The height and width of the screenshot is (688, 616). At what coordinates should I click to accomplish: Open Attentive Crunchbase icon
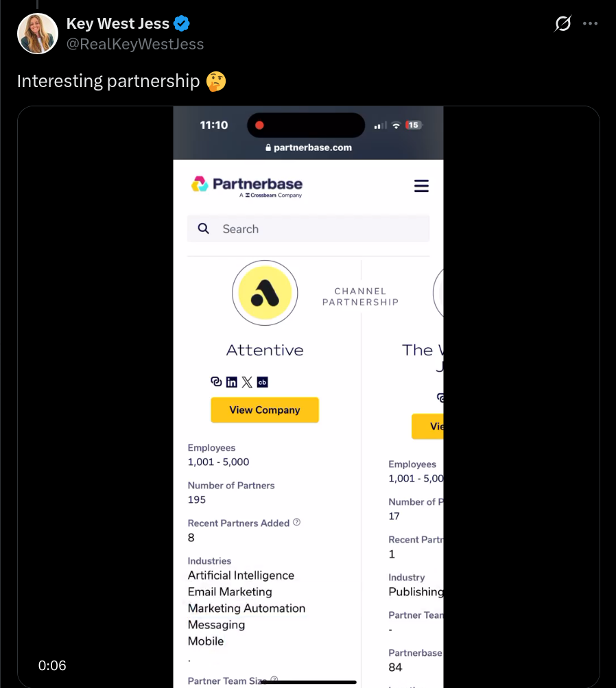(262, 382)
